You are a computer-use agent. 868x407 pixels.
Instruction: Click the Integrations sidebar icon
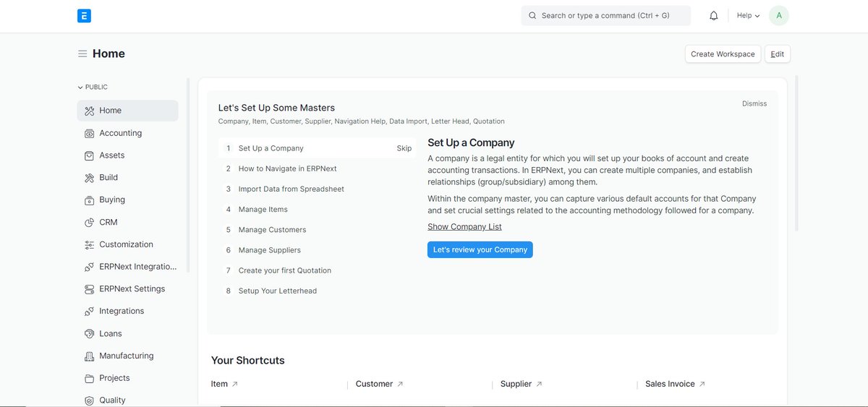[x=90, y=311]
